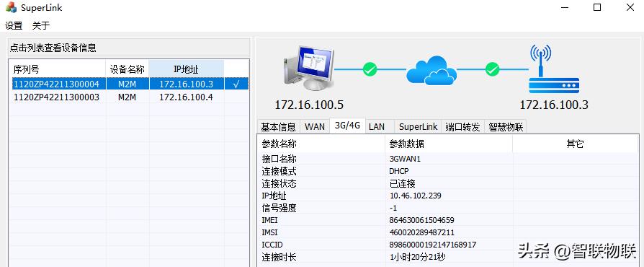The width and height of the screenshot is (644, 267).
Task: Click the 已连接 status value
Action: tap(402, 183)
